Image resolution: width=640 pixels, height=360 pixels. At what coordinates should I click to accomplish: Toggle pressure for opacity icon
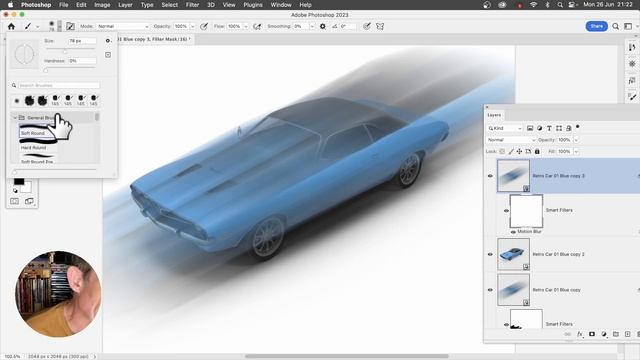tap(204, 27)
